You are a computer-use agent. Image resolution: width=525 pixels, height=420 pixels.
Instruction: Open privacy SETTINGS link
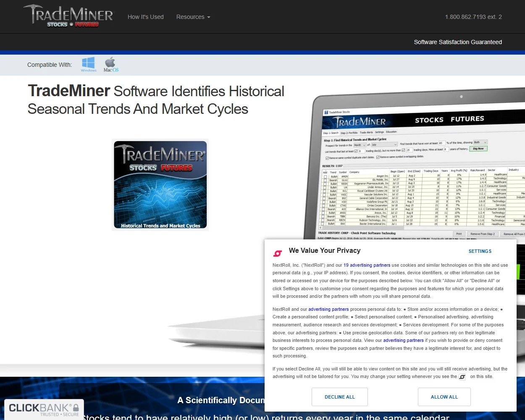(x=480, y=251)
